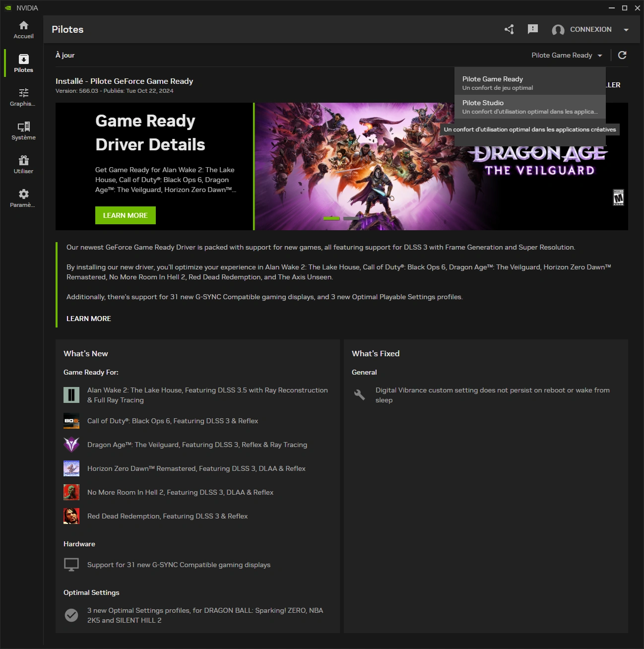
Task: Click the Call of Duty Black Ops 6 icon
Action: click(x=71, y=421)
